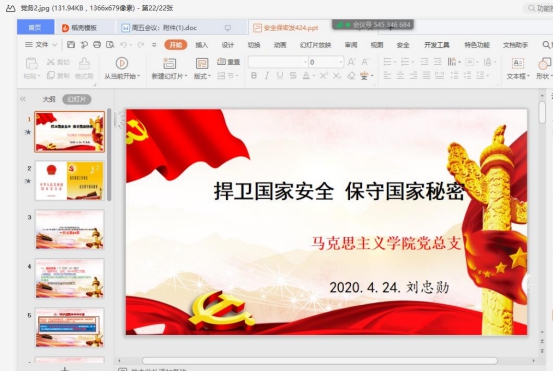The image size is (554, 371).
Task: Toggle Italic text formatting
Action: (x=267, y=75)
